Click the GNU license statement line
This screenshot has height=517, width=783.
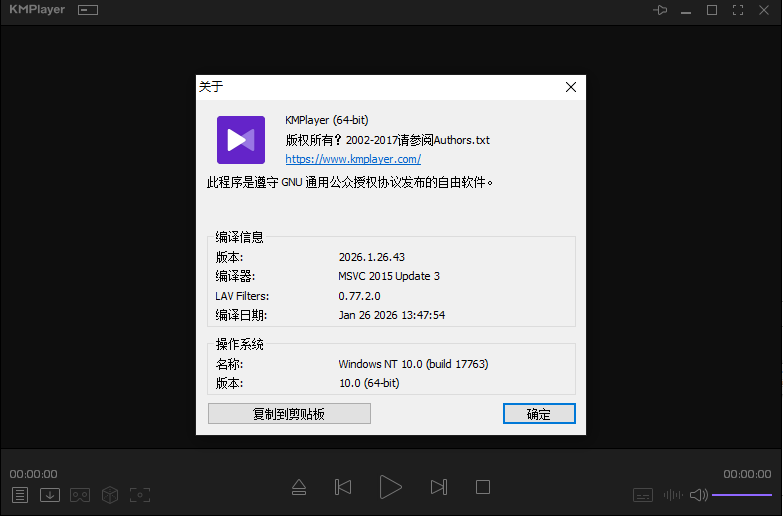click(350, 182)
